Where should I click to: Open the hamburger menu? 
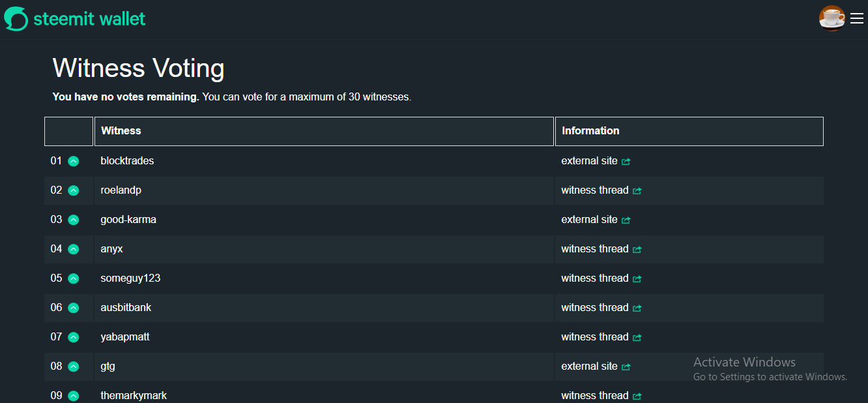point(857,19)
